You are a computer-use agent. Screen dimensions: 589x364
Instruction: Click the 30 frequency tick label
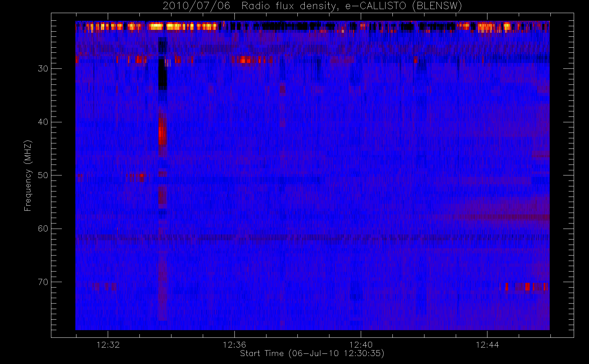(43, 68)
